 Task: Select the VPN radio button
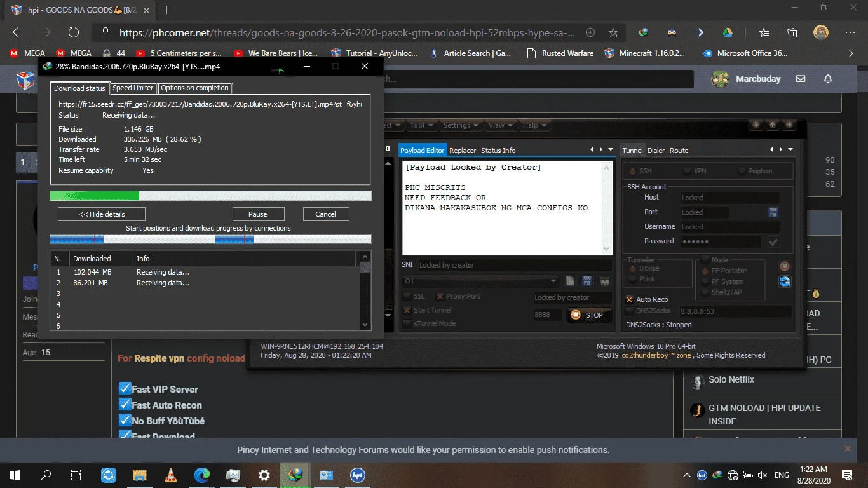point(687,171)
